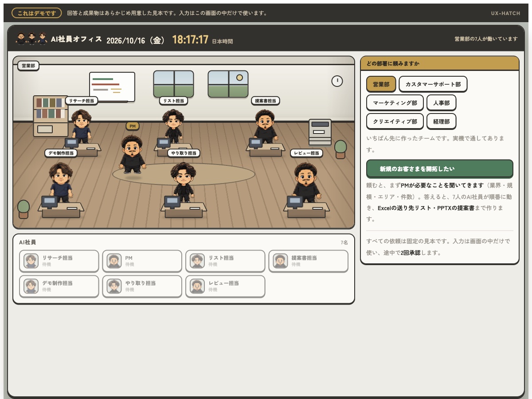This screenshot has height=399, width=532.
Task: Click the 7名 count in the AI社員 panel
Action: pyautogui.click(x=344, y=243)
